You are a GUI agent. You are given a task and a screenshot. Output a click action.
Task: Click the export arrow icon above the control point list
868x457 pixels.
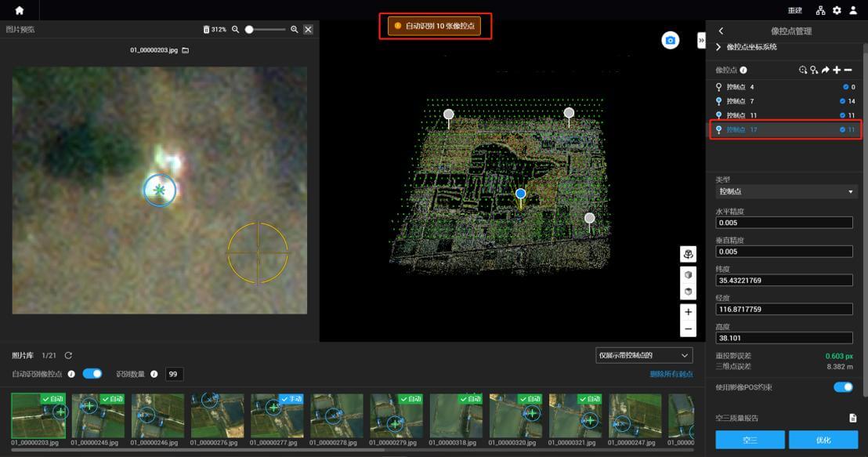(x=826, y=70)
